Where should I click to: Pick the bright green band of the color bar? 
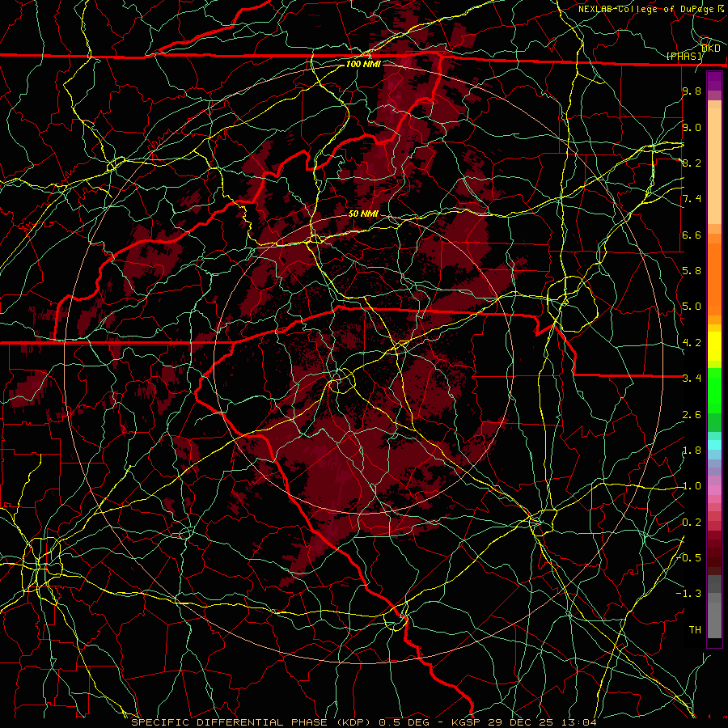pos(714,392)
